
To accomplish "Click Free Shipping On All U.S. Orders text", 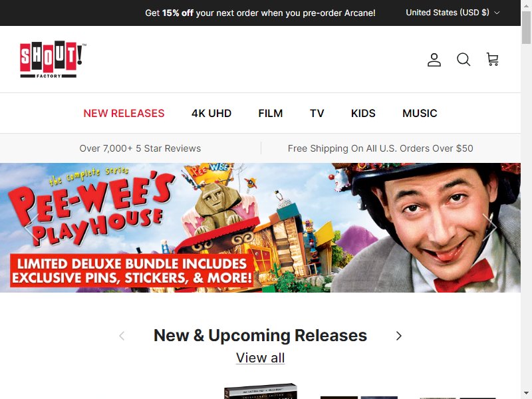I will coord(380,148).
